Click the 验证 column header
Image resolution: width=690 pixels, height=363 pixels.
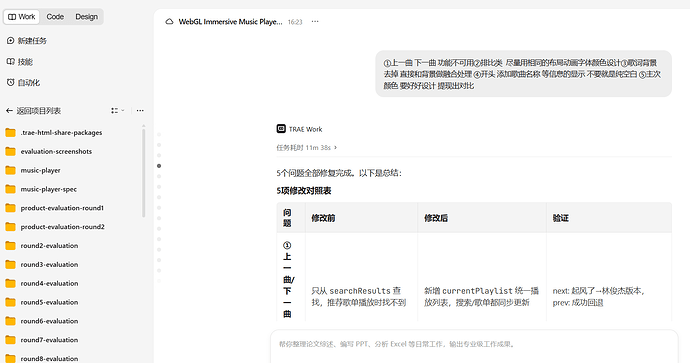(x=609, y=218)
